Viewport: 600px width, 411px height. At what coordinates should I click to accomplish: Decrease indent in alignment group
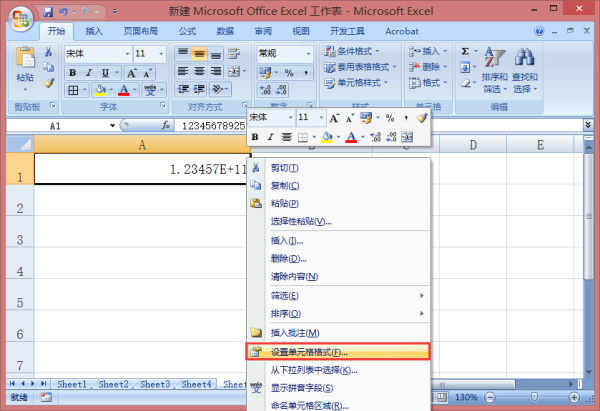coord(183,89)
